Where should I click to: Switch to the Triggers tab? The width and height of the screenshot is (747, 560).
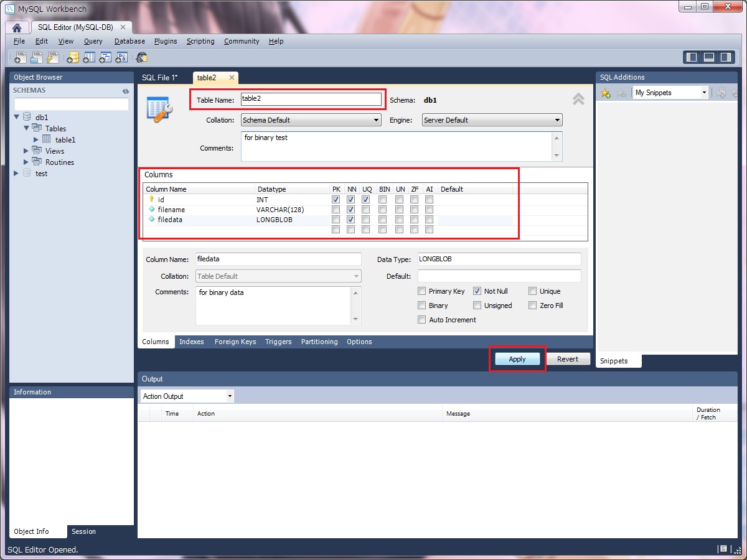click(x=278, y=342)
